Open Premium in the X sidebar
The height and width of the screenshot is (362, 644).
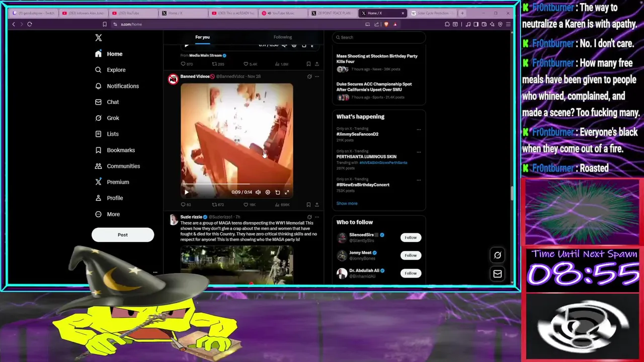pos(112,182)
